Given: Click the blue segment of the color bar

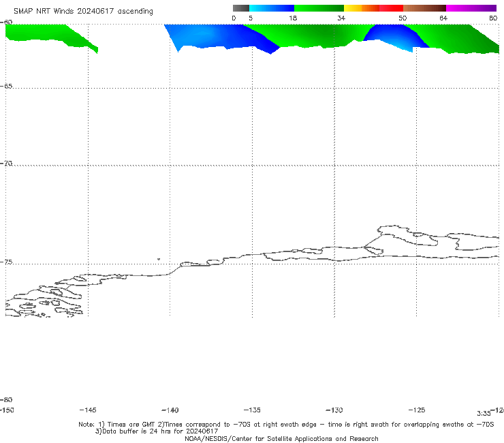Looking at the screenshot, I should (x=272, y=8).
